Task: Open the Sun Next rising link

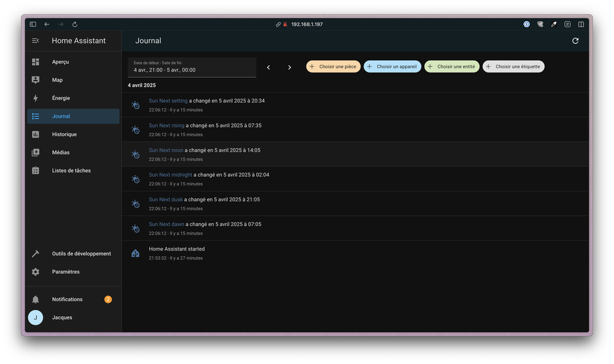Action: coord(166,125)
